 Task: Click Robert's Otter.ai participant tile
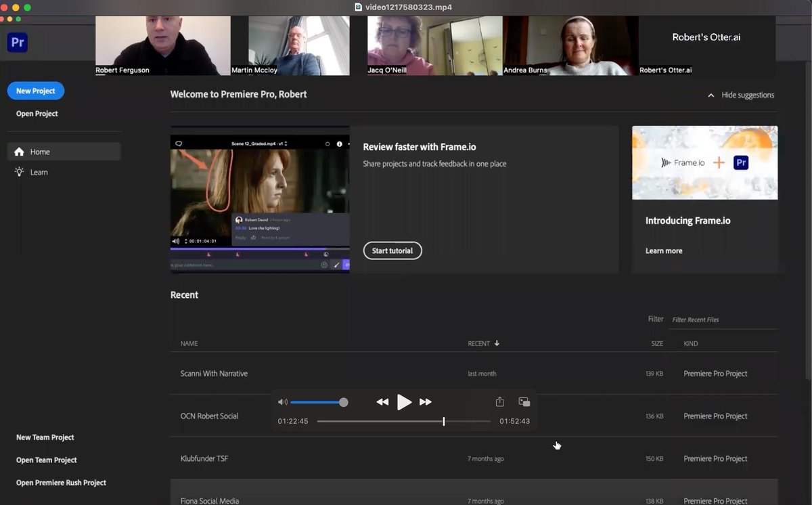(706, 45)
